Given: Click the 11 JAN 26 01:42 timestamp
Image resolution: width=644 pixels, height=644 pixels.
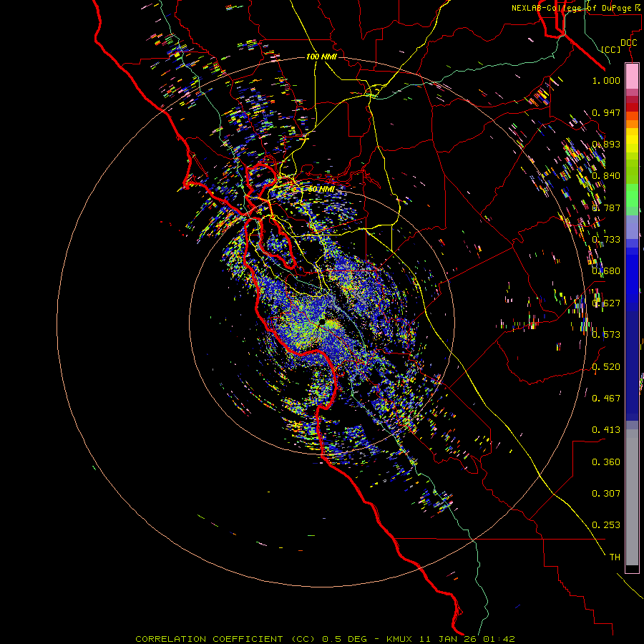Looking at the screenshot, I should pos(467,639).
